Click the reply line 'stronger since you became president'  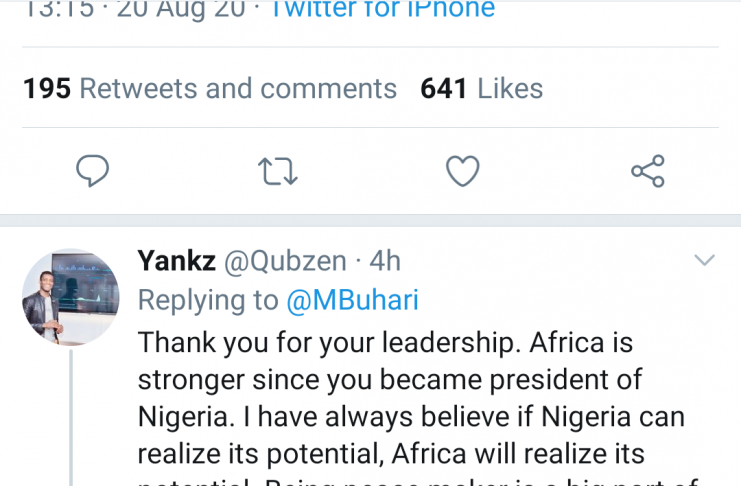tap(389, 381)
